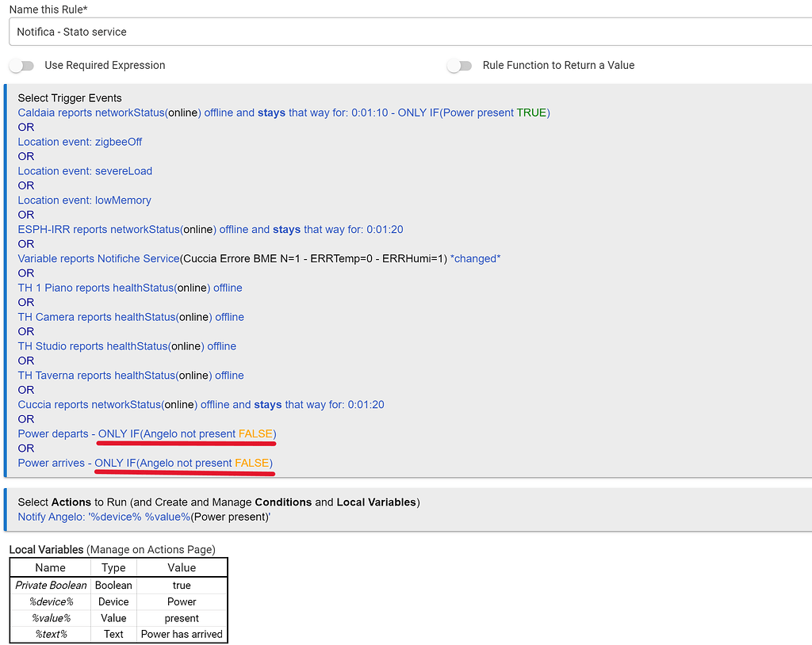Open TH Taverna healthStatus offline trigger
This screenshot has height=645, width=812.
[x=131, y=376]
